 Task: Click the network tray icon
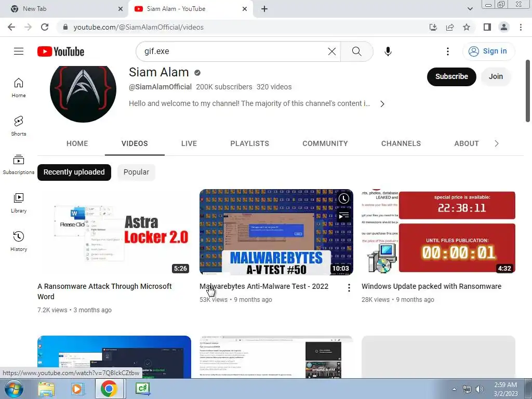coord(467,389)
